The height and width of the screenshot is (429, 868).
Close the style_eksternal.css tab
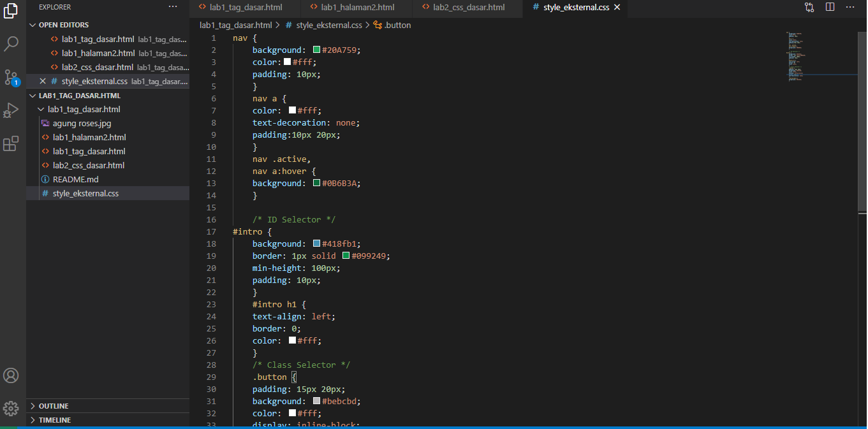pyautogui.click(x=617, y=8)
